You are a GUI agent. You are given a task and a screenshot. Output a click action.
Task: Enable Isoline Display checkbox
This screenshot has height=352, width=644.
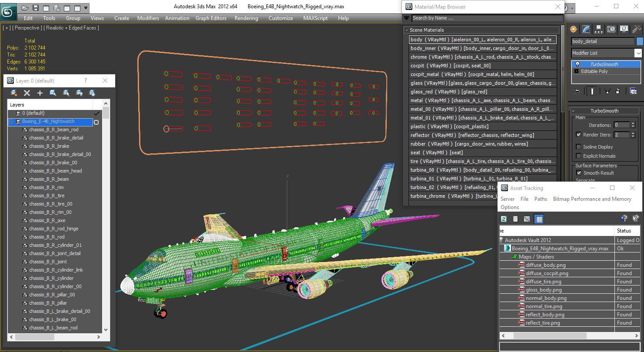coord(578,147)
